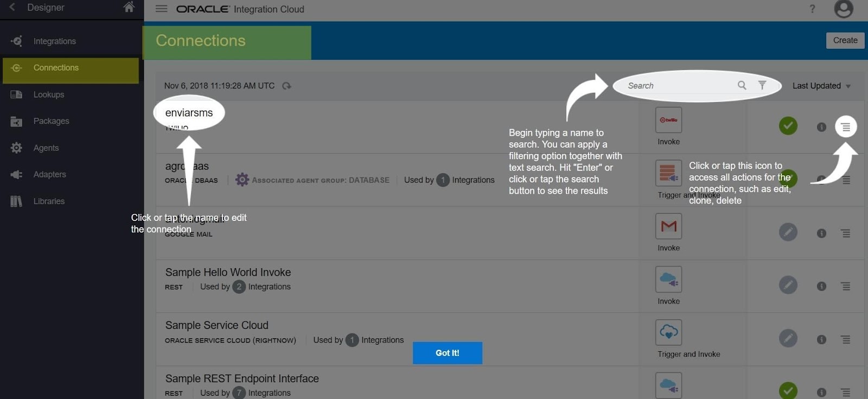The width and height of the screenshot is (868, 399).
Task: Open the user profile avatar menu
Action: coord(844,9)
